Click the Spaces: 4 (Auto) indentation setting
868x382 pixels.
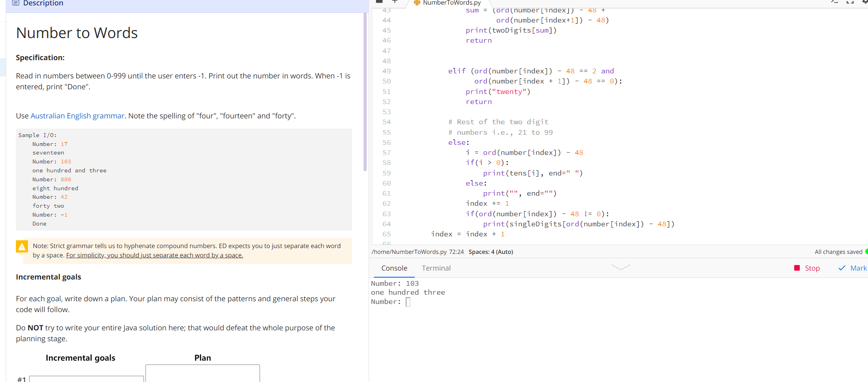pyautogui.click(x=490, y=252)
